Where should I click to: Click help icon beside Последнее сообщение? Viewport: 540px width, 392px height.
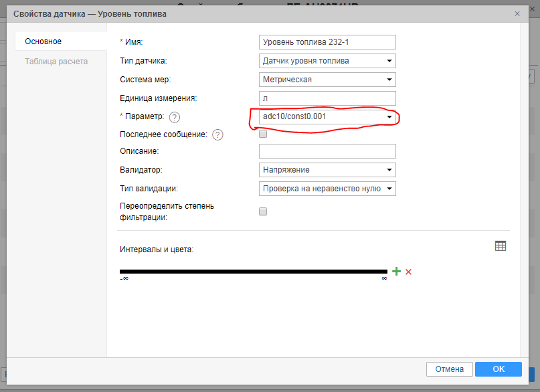point(217,134)
